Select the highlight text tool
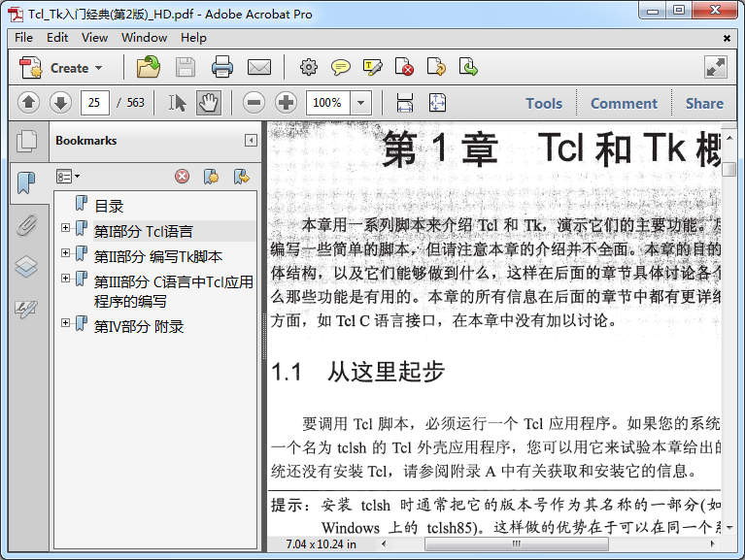 click(x=373, y=67)
